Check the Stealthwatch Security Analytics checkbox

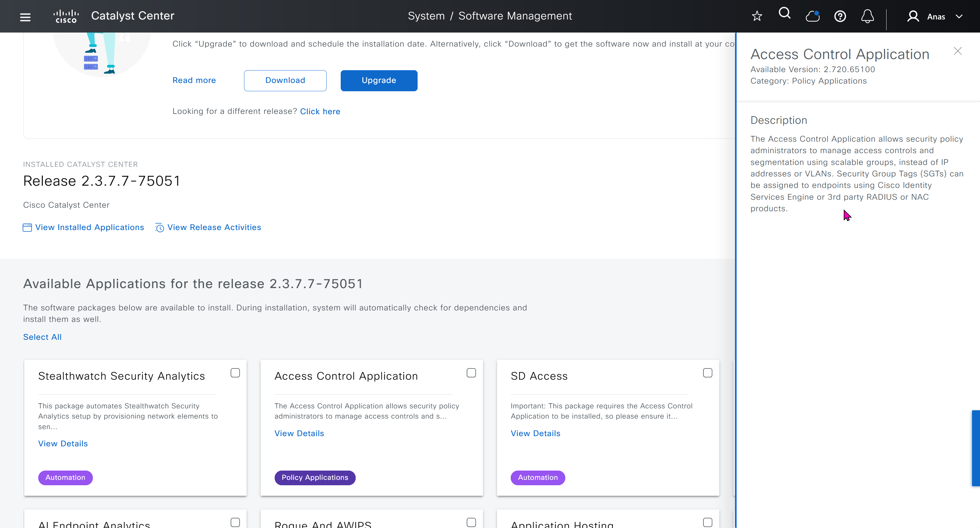235,373
